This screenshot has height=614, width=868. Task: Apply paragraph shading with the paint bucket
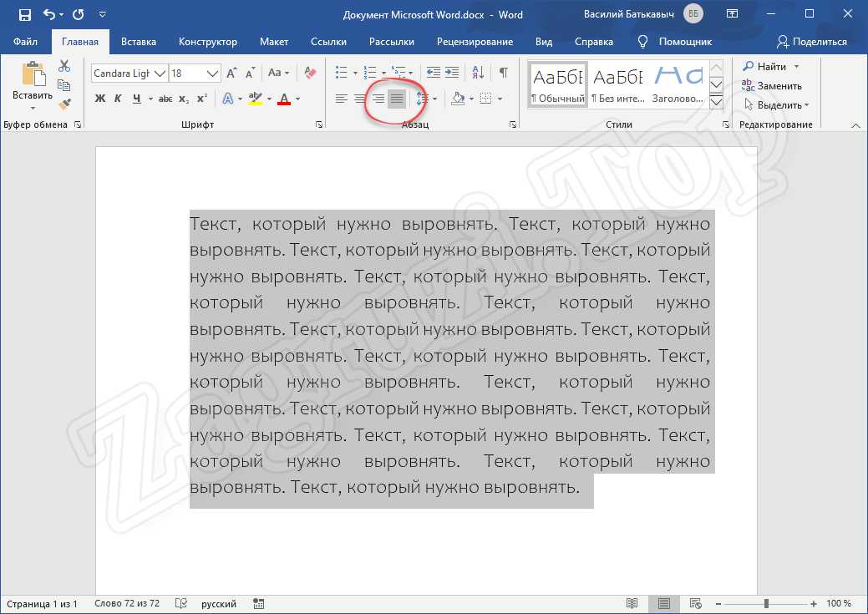click(x=458, y=99)
